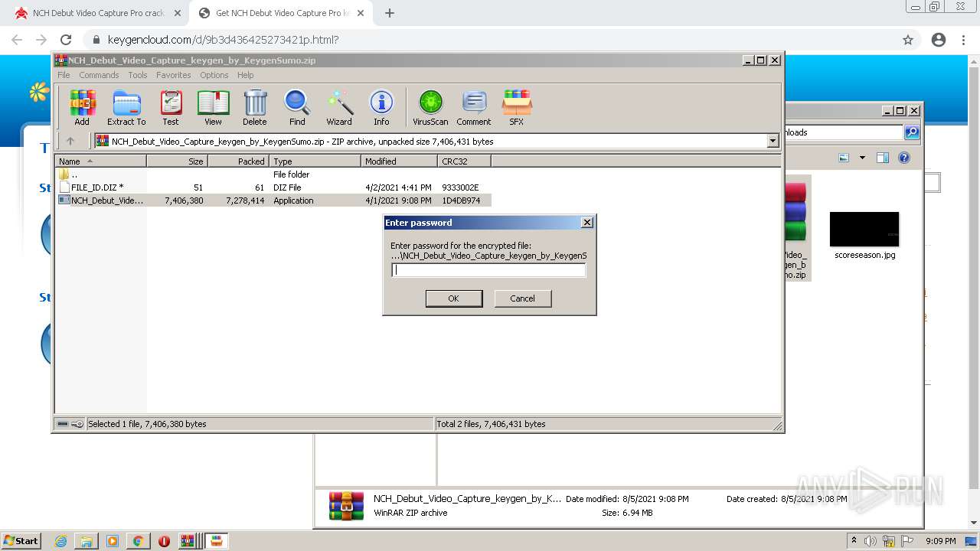The image size is (980, 551).
Task: Show hidden system tray icons
Action: pos(854,541)
